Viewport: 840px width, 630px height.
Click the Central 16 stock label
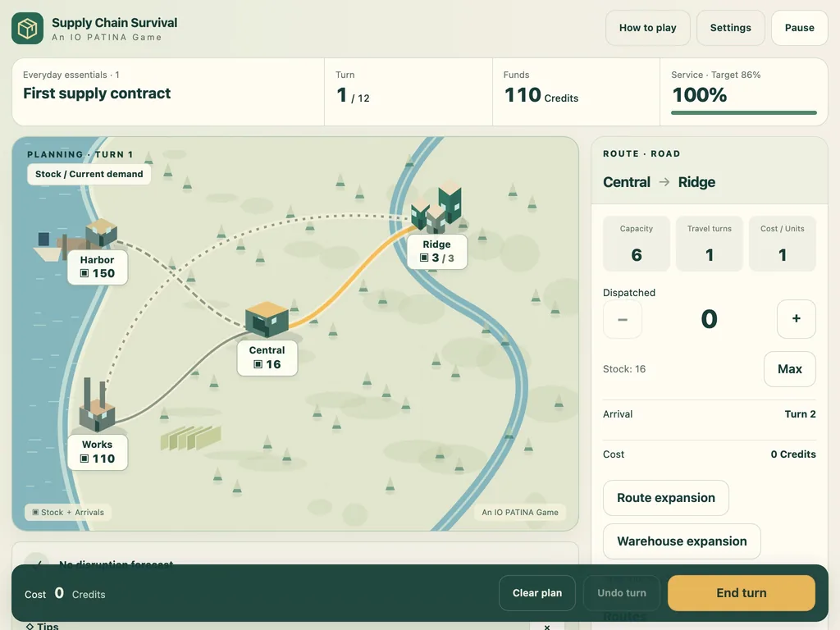point(267,358)
